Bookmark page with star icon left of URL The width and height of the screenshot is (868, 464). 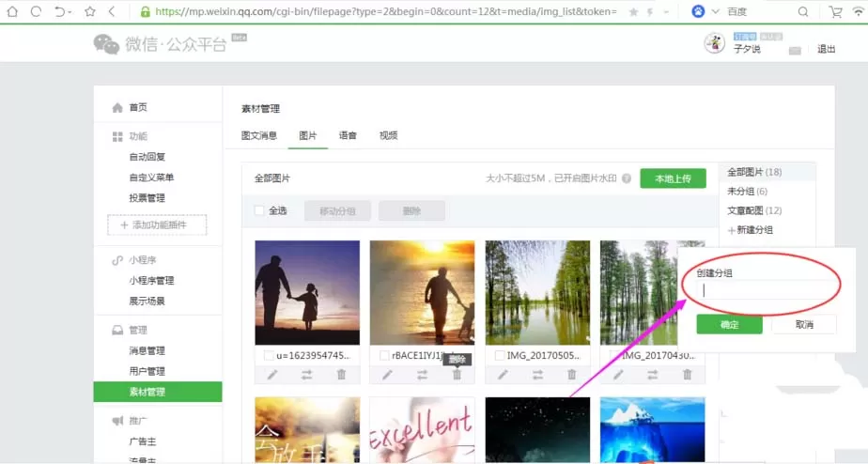coord(89,11)
